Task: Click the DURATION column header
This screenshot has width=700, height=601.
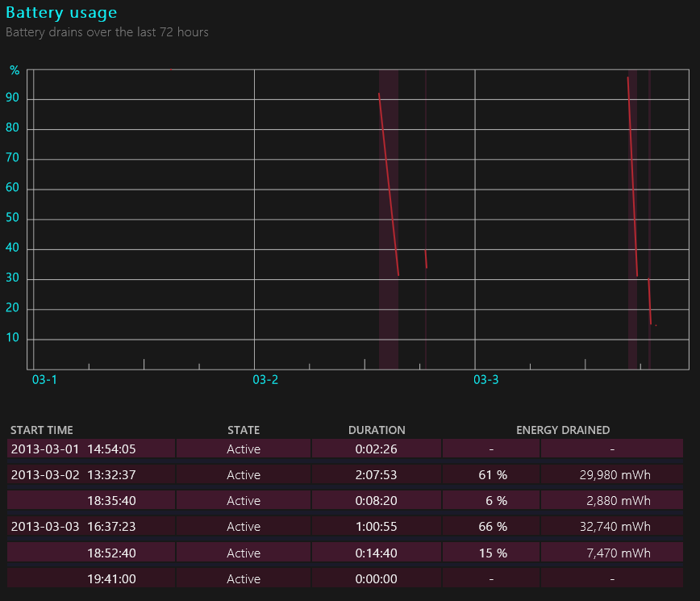Action: click(377, 430)
